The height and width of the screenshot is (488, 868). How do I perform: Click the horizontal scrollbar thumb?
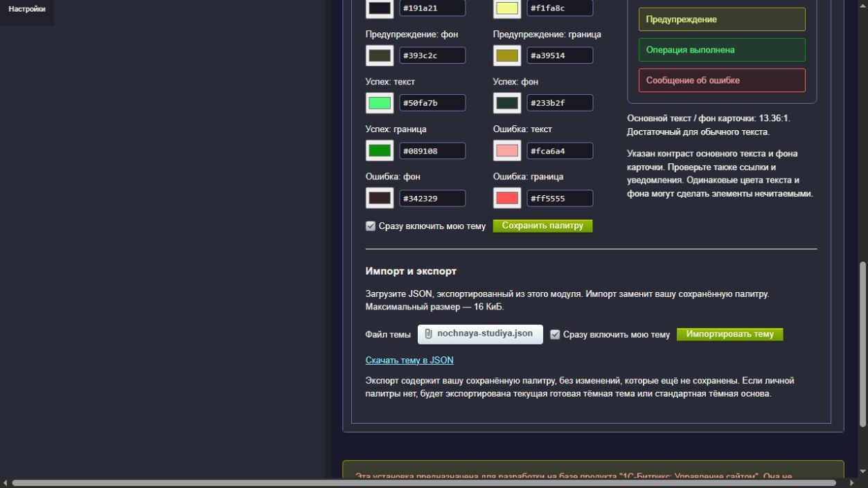point(423,482)
